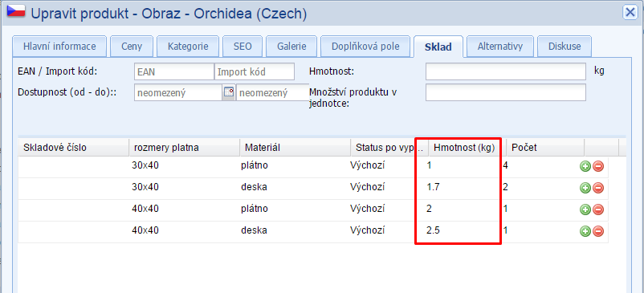Image resolution: width=644 pixels, height=293 pixels.
Task: Select the Doplňková pole tab
Action: click(365, 47)
